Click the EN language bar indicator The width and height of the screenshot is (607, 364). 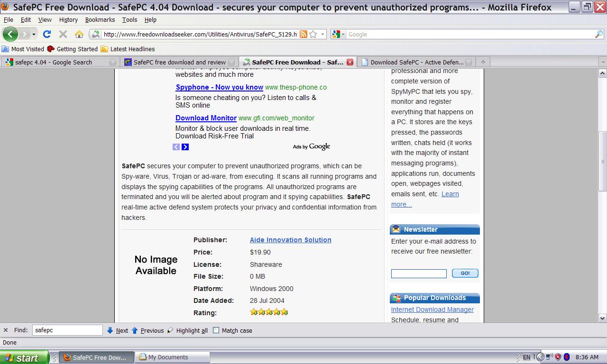527,357
